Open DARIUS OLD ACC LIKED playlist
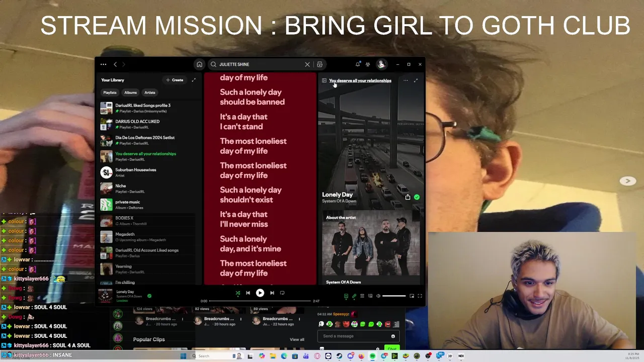This screenshot has height=362, width=644. pos(148,124)
